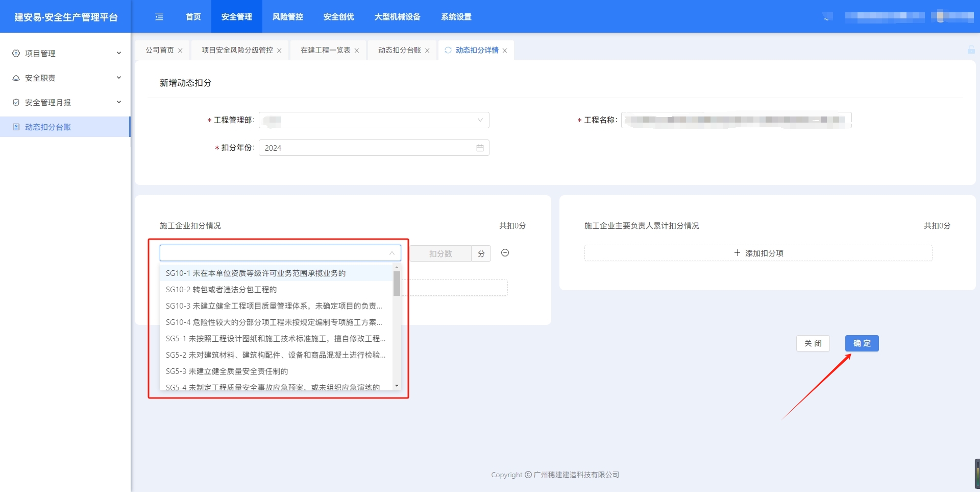
Task: Open the 工程管理部 dropdown
Action: 374,120
